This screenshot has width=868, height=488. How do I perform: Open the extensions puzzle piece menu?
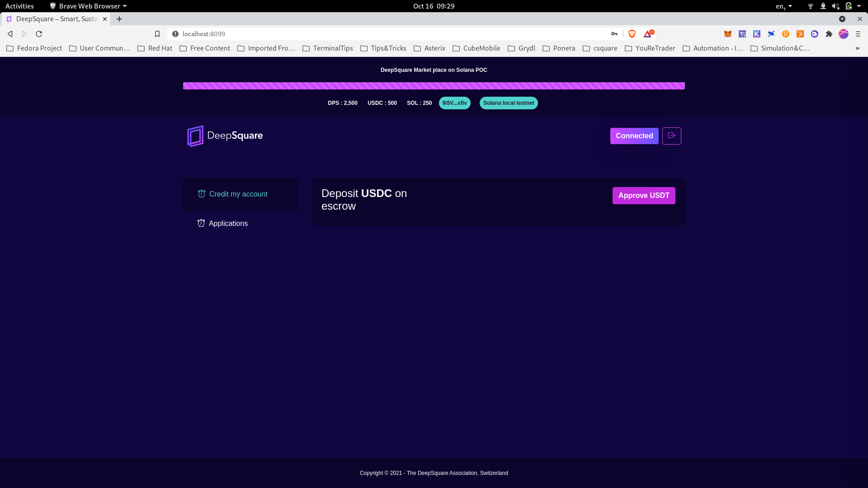point(829,34)
